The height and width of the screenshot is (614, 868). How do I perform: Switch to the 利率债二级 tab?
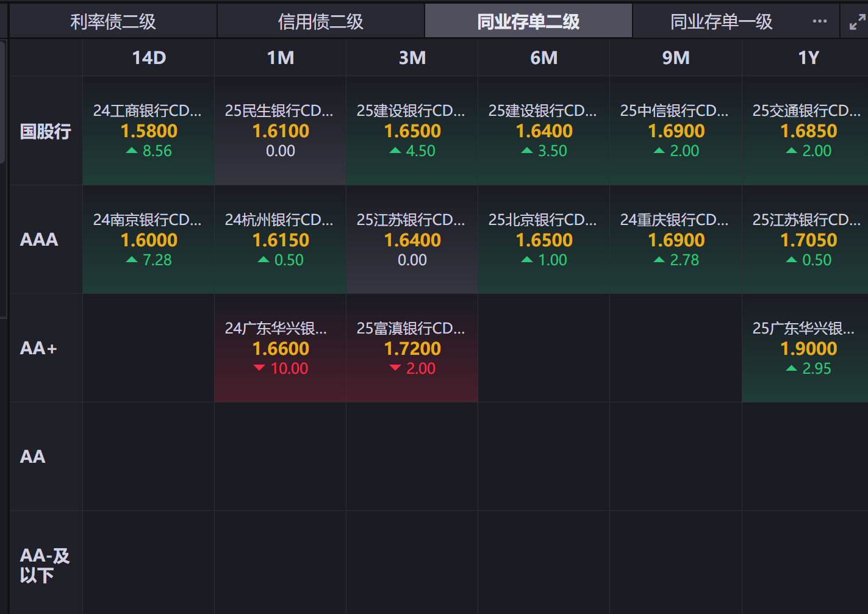[x=113, y=21]
